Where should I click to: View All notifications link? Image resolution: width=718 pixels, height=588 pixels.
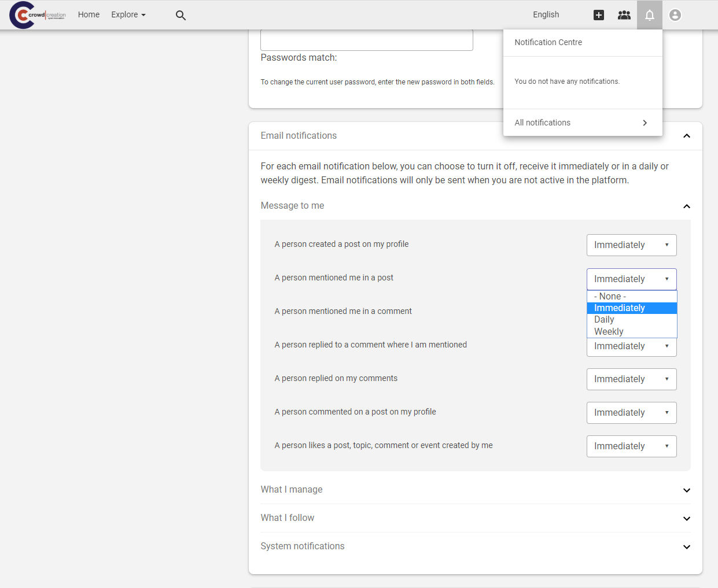pyautogui.click(x=542, y=123)
